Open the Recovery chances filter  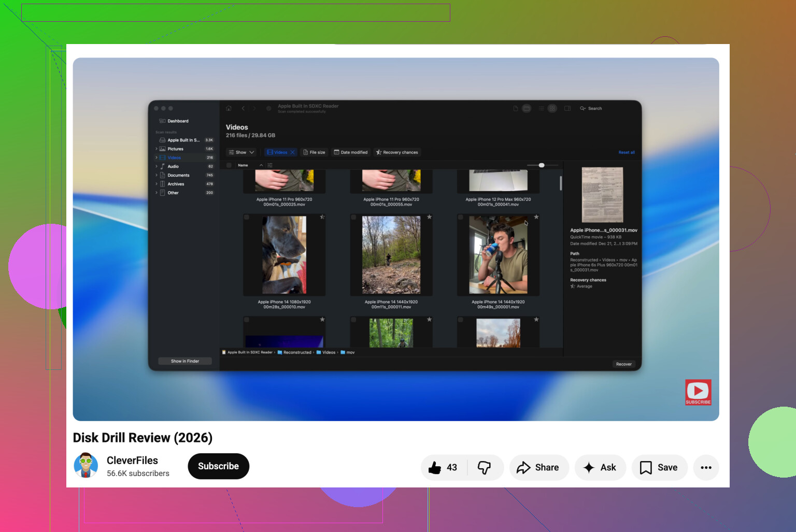[x=397, y=152]
